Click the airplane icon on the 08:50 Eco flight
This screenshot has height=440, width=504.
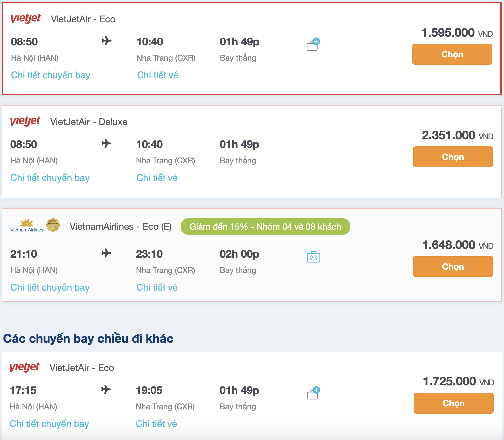(x=106, y=41)
